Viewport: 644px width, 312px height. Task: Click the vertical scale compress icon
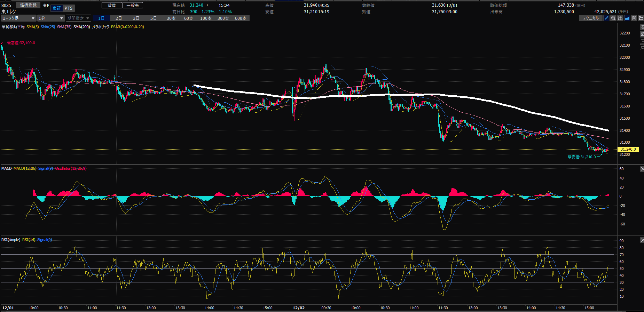pyautogui.click(x=642, y=27)
